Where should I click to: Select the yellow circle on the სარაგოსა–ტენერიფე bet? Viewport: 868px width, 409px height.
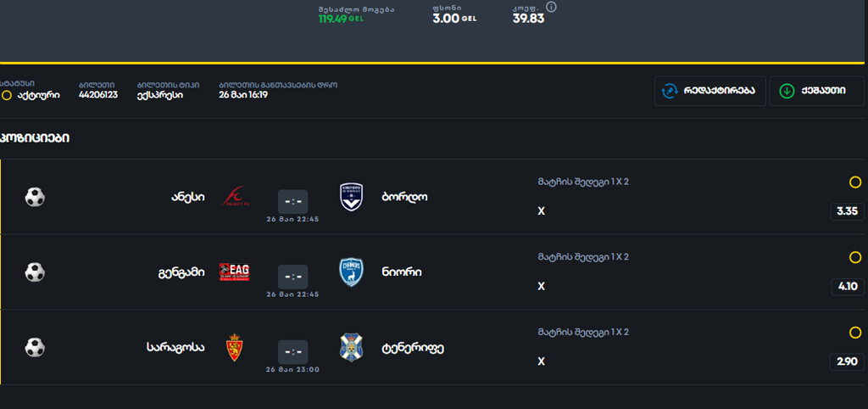click(855, 333)
